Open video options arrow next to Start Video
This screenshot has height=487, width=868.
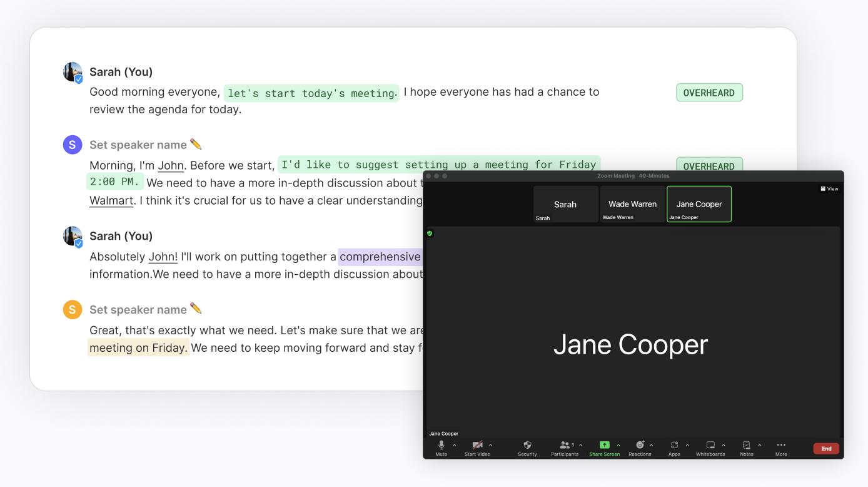490,445
